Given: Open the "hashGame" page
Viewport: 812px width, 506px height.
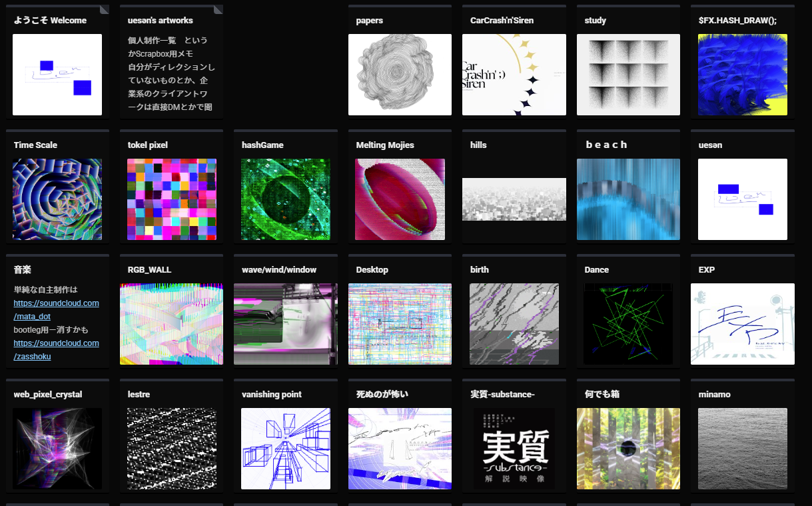Looking at the screenshot, I should (x=285, y=199).
